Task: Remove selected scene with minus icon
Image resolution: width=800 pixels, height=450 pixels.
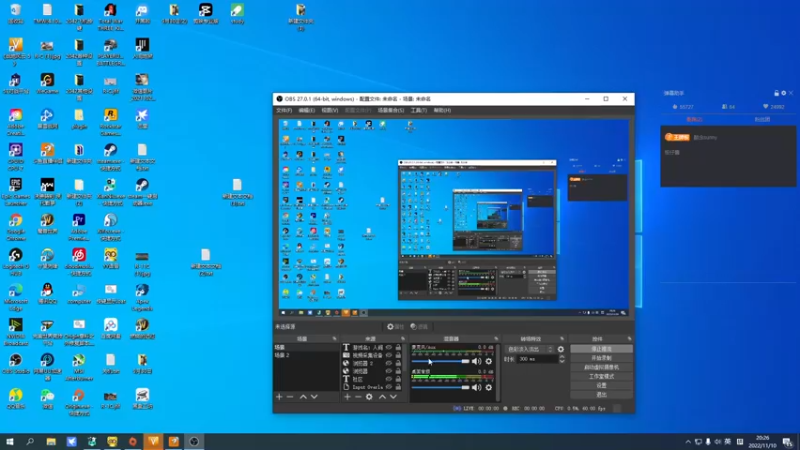Action: 290,396
